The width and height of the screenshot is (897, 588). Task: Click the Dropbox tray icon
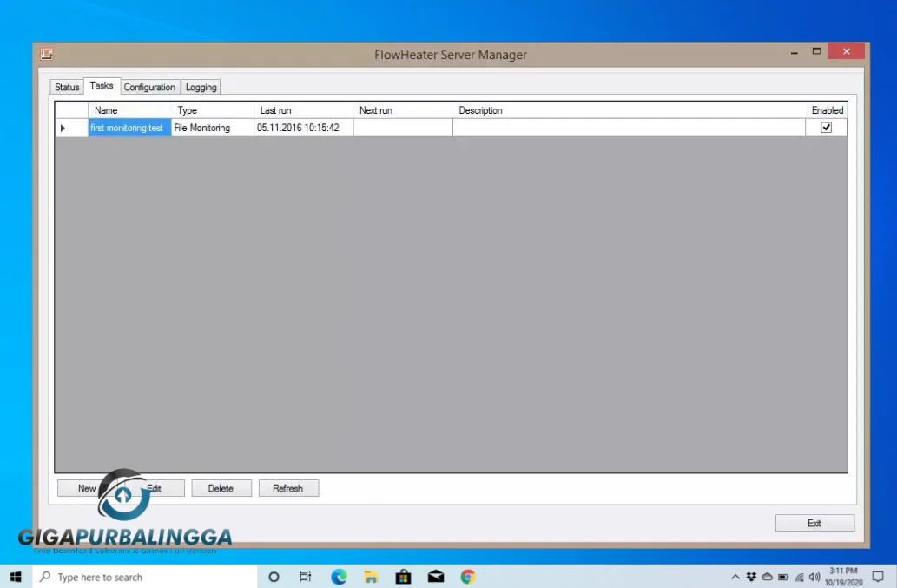click(x=751, y=577)
